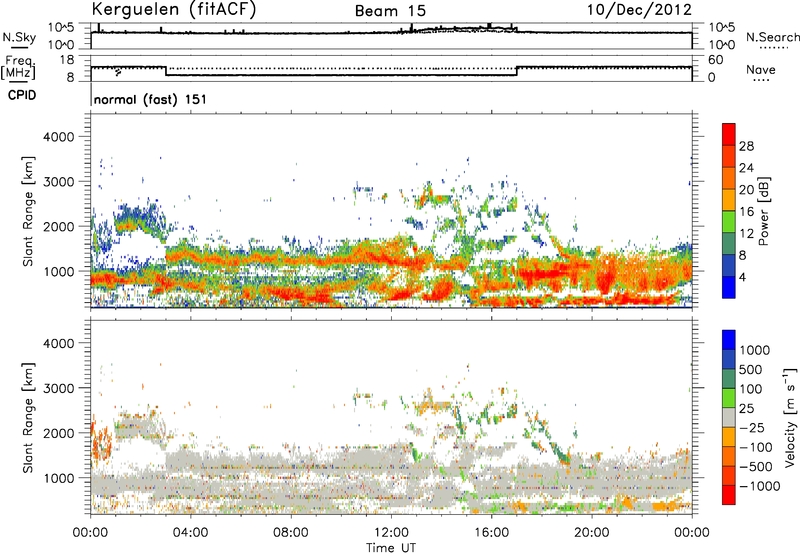The image size is (800, 554).
Task: Click the "24" label on Power colorbar
Action: 746,168
